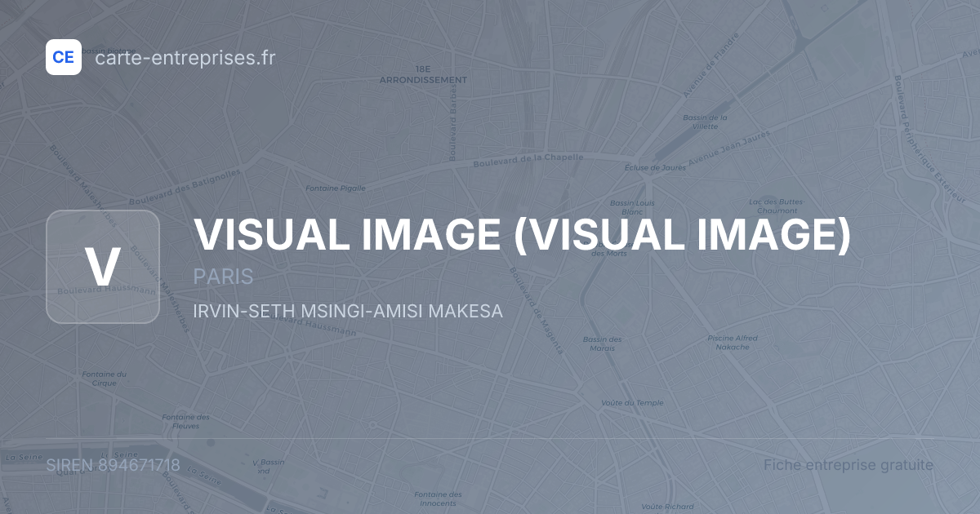
Task: Click the Fiche entreprise gratuite text
Action: coord(849,465)
